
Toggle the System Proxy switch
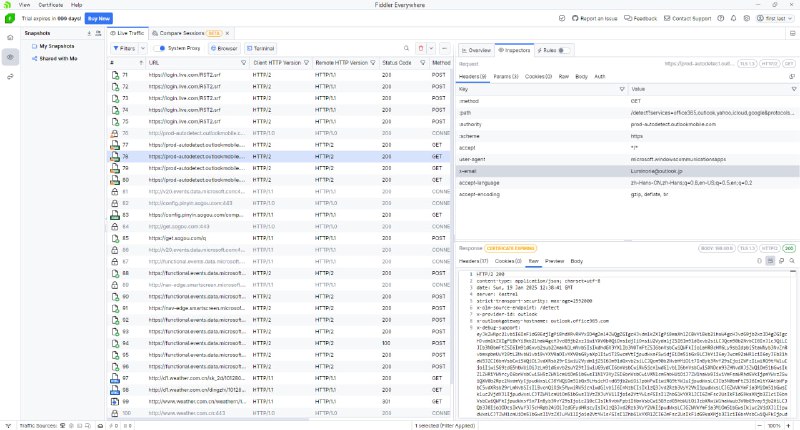(161, 47)
